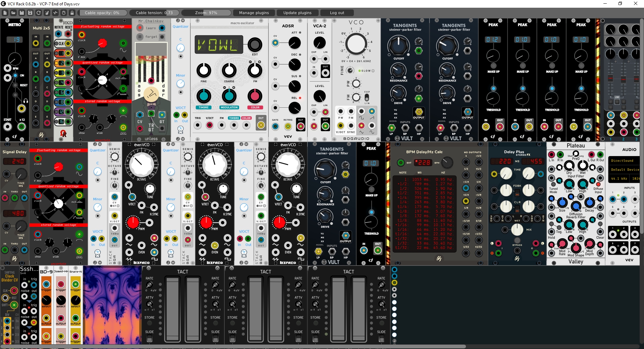The width and height of the screenshot is (644, 349).
Task: Toggle the Bogaudio VCO SLOW mode button
Action: pos(373,71)
